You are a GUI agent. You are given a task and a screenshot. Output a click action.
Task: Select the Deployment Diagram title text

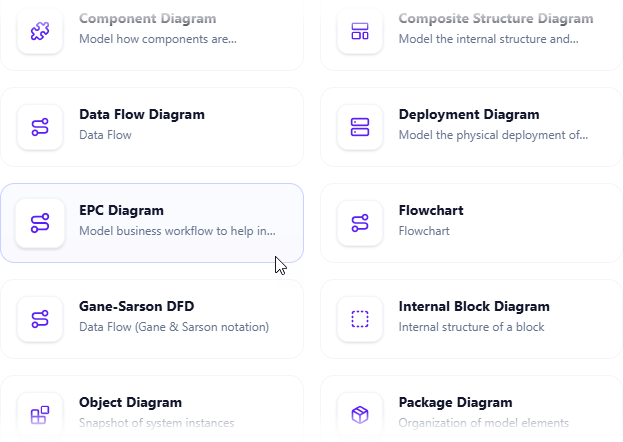[468, 114]
